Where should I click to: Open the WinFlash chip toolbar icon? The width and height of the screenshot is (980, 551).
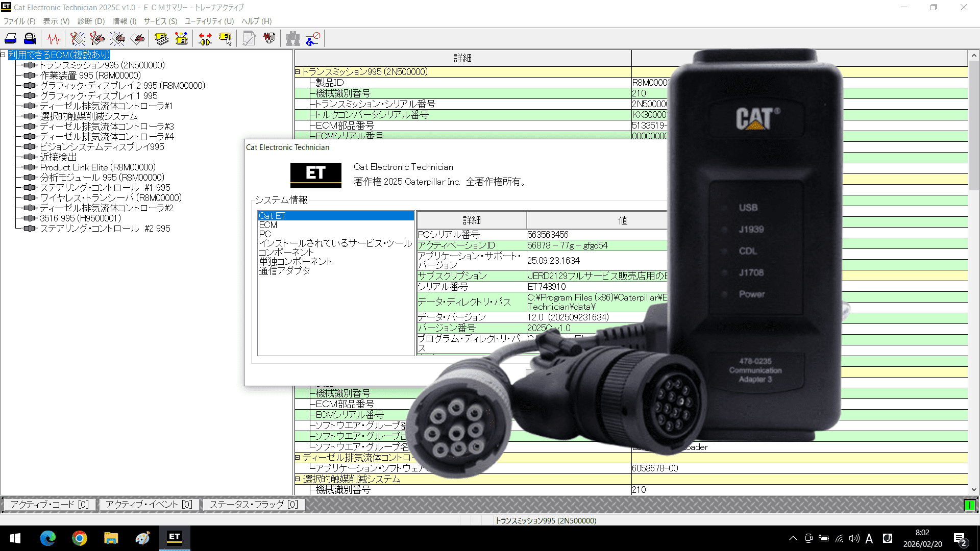pyautogui.click(x=181, y=39)
